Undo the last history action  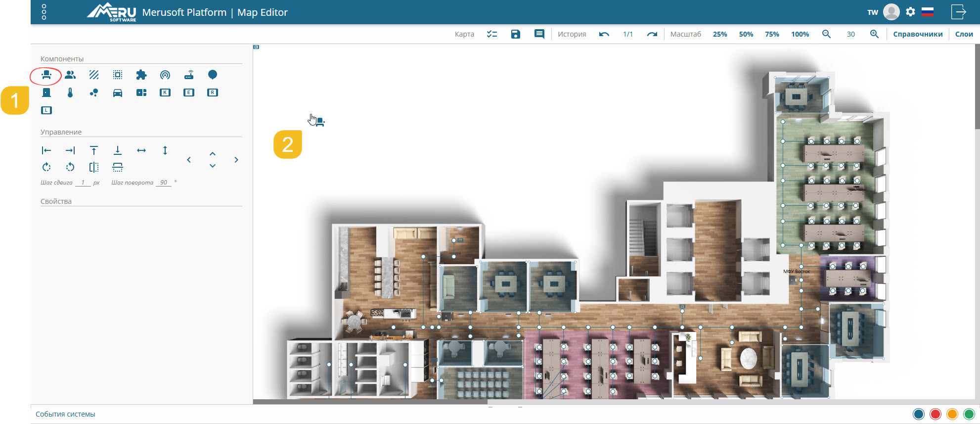pyautogui.click(x=604, y=34)
